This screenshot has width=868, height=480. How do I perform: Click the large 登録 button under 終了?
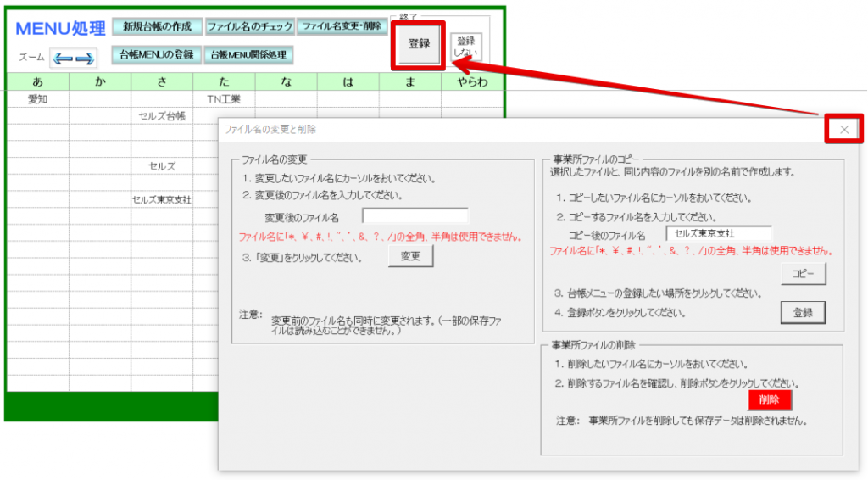(419, 44)
